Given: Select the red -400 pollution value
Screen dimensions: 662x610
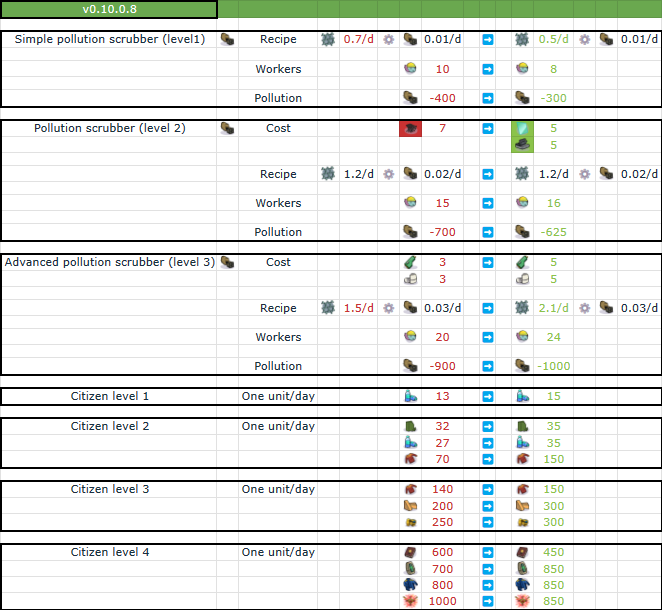Looking at the screenshot, I should (x=442, y=98).
